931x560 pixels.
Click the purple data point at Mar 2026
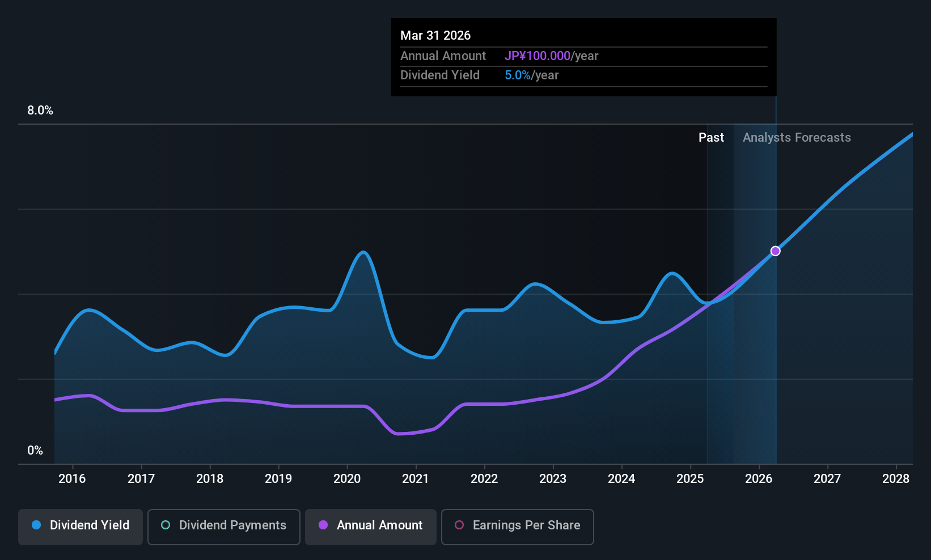(775, 251)
